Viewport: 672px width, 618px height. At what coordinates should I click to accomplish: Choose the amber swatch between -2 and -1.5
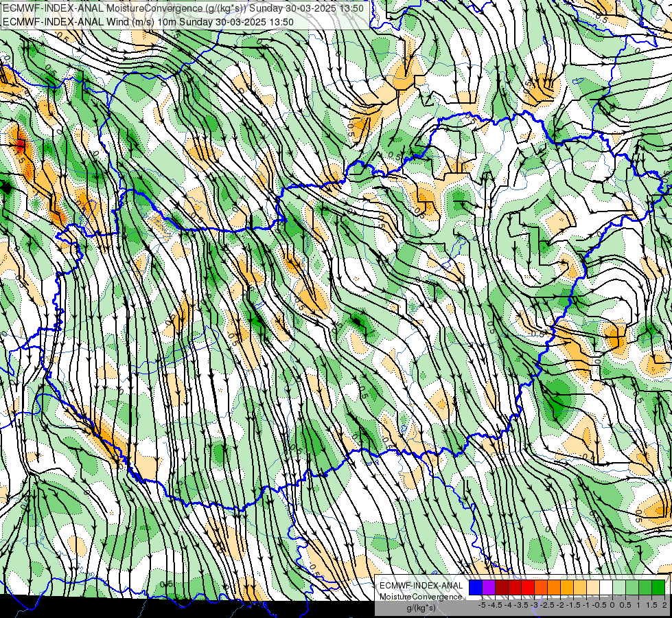pos(567,587)
